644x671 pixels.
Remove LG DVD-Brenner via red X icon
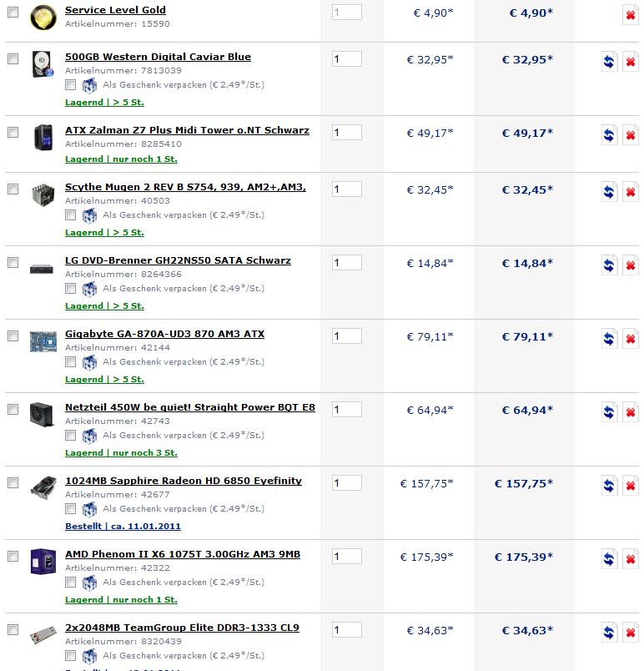(x=630, y=265)
